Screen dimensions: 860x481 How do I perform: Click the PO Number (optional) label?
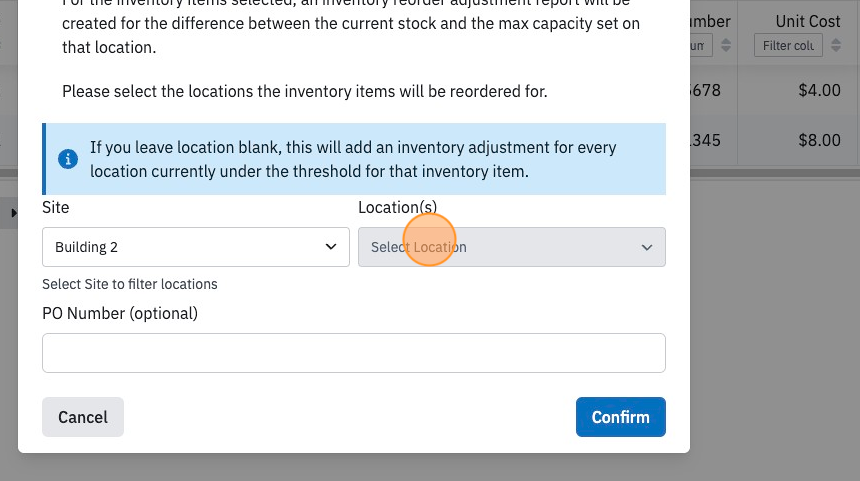[120, 314]
